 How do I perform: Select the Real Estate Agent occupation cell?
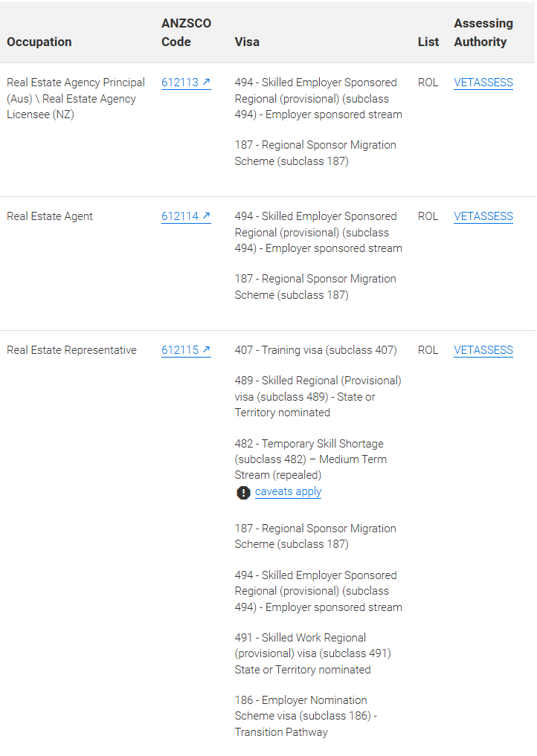pos(50,216)
